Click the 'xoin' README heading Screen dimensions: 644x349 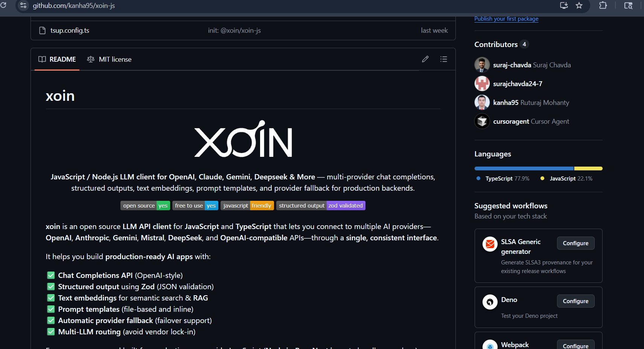click(60, 96)
